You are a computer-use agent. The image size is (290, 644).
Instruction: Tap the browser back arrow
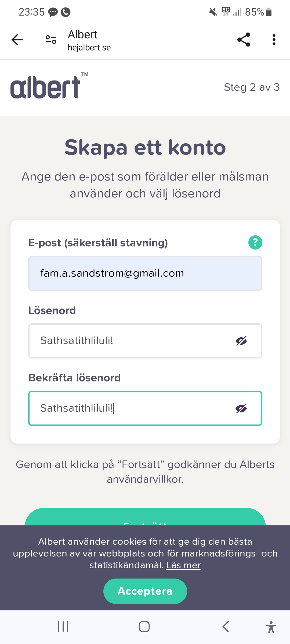click(x=17, y=40)
